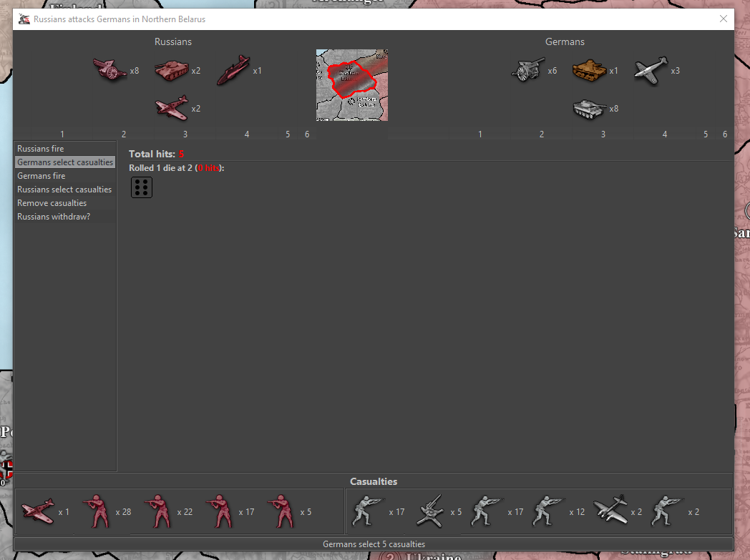Viewport: 750px width, 560px height.
Task: Select the 'Russians fire' step
Action: (41, 149)
